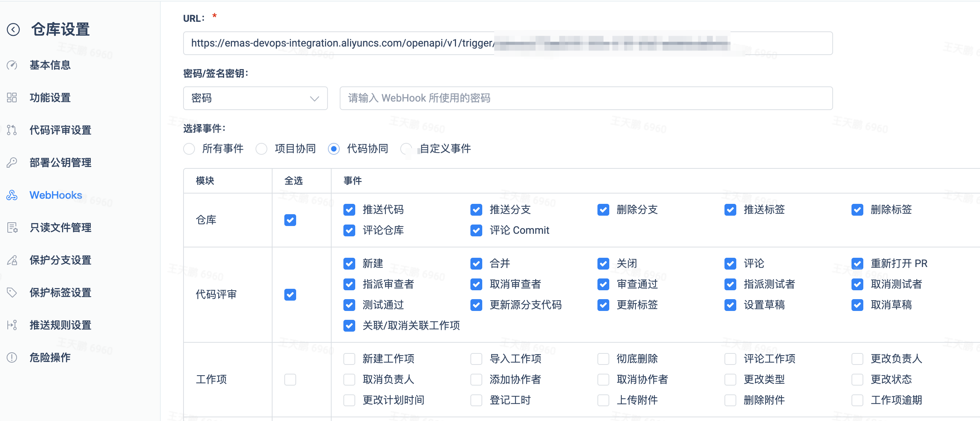
Task: Check the 评论工作项 event
Action: click(730, 359)
